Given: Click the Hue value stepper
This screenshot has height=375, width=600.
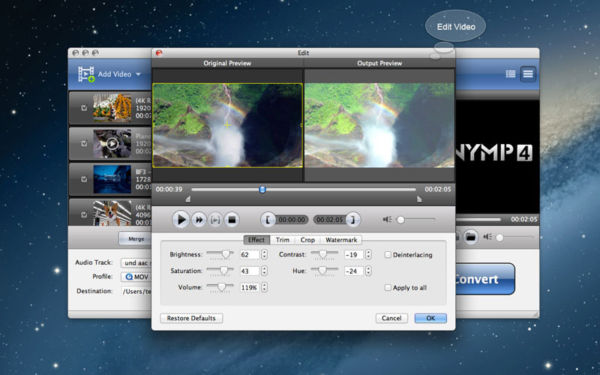Looking at the screenshot, I should pyautogui.click(x=368, y=271).
